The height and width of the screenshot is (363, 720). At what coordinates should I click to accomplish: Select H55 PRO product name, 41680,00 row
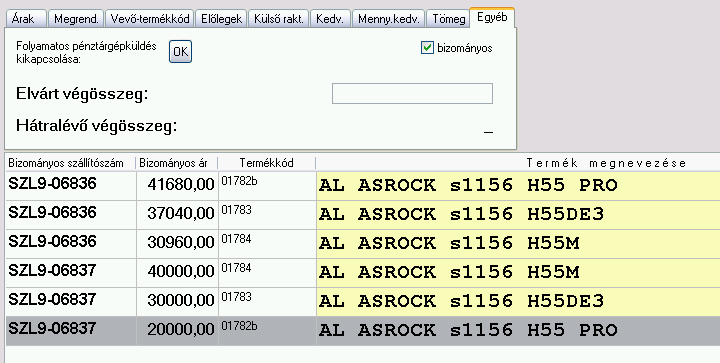coord(518,186)
